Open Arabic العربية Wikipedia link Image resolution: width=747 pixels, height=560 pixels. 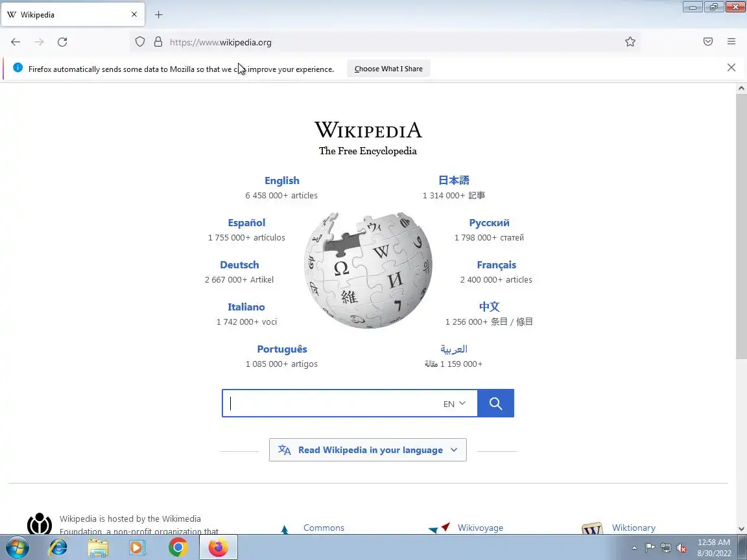[x=453, y=349]
